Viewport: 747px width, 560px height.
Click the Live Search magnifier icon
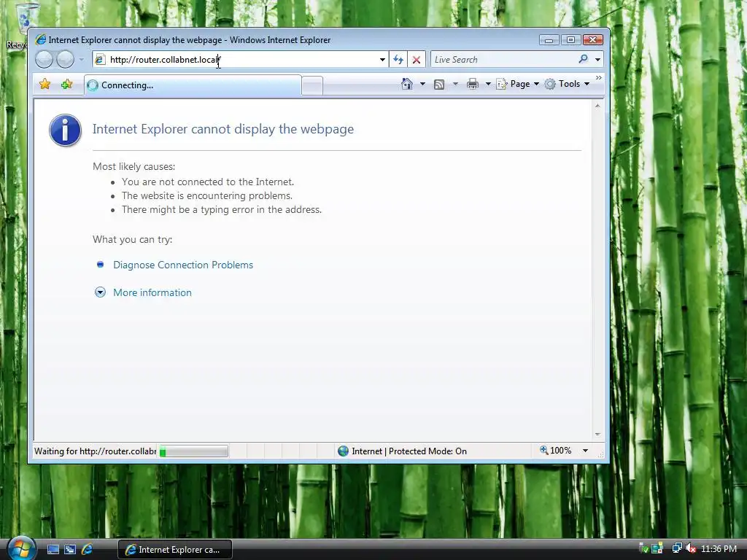coord(583,59)
